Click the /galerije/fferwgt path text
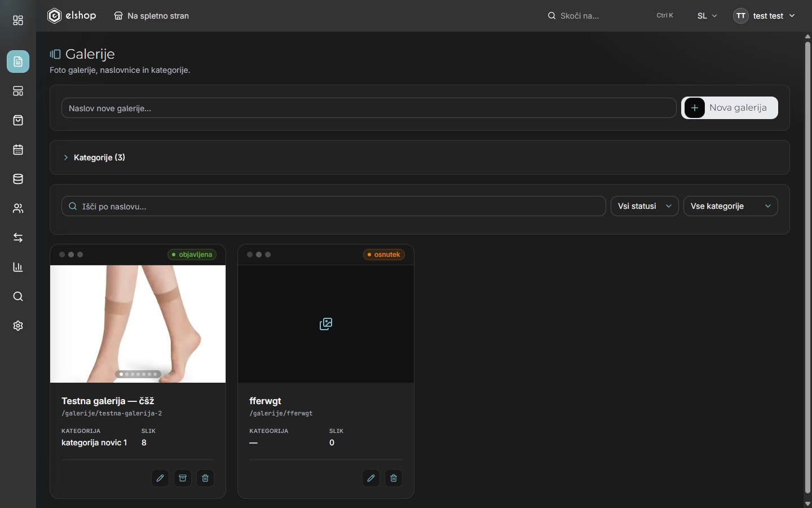 pos(281,413)
